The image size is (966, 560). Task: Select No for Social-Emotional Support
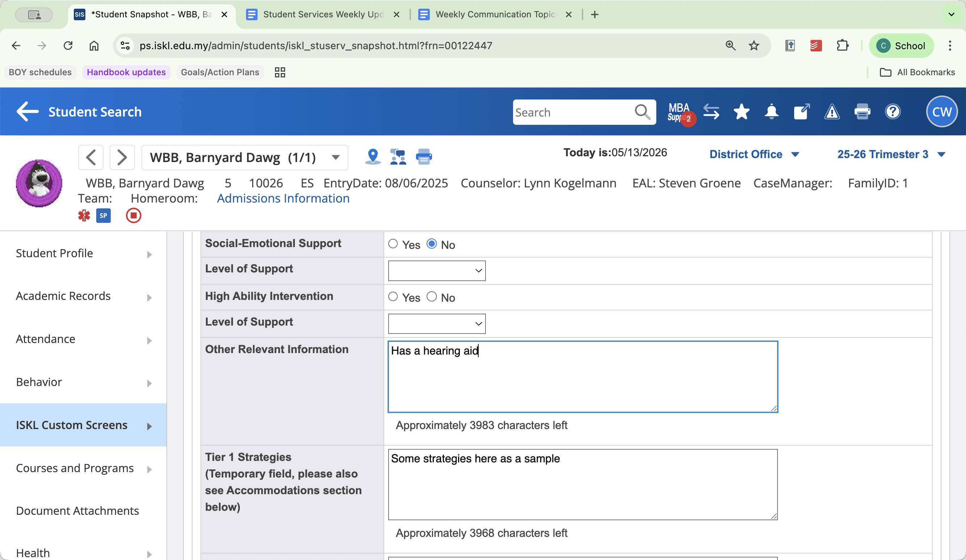432,244
